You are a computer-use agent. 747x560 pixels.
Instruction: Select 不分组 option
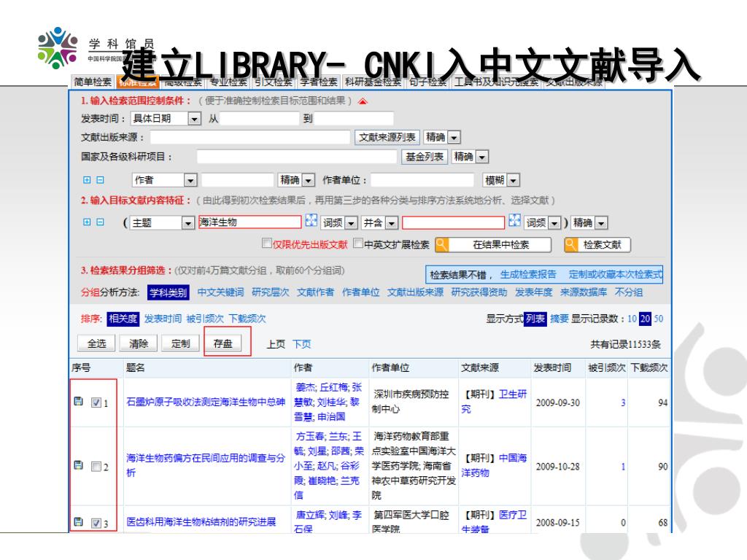pos(629,292)
